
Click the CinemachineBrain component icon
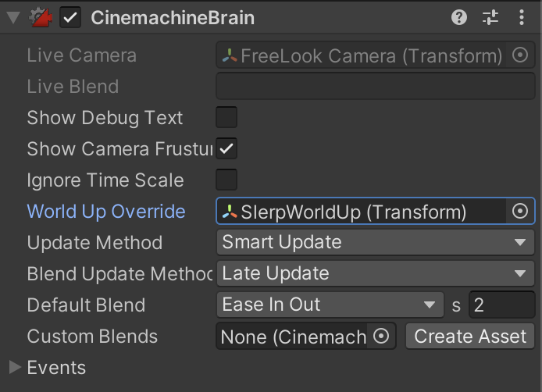click(40, 17)
